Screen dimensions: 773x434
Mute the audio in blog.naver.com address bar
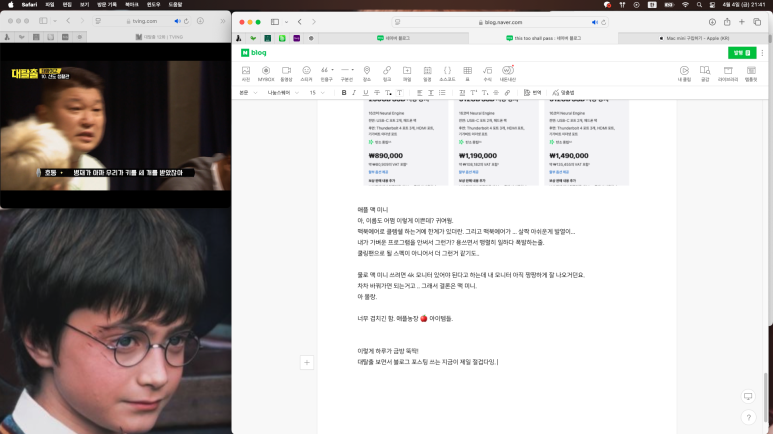pyautogui.click(x=595, y=22)
